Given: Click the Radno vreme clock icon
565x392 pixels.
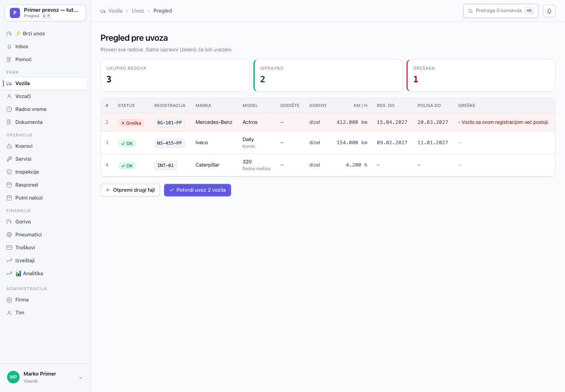Looking at the screenshot, I should [x=9, y=109].
